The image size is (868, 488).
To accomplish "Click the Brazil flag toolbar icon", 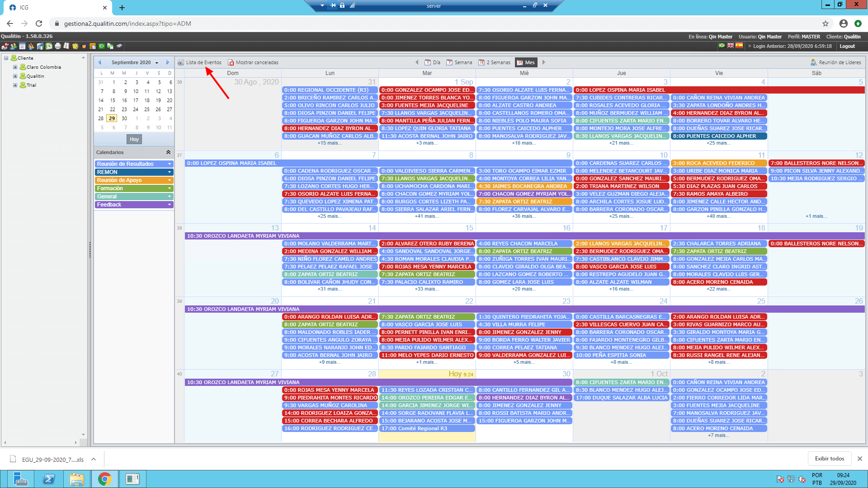I will tap(102, 46).
